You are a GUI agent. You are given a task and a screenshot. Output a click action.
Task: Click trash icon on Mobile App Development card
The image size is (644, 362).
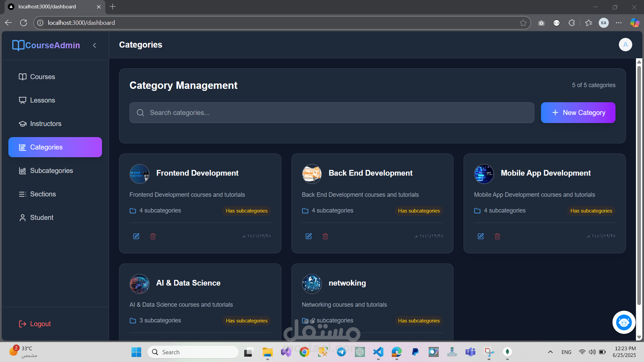[x=497, y=236]
